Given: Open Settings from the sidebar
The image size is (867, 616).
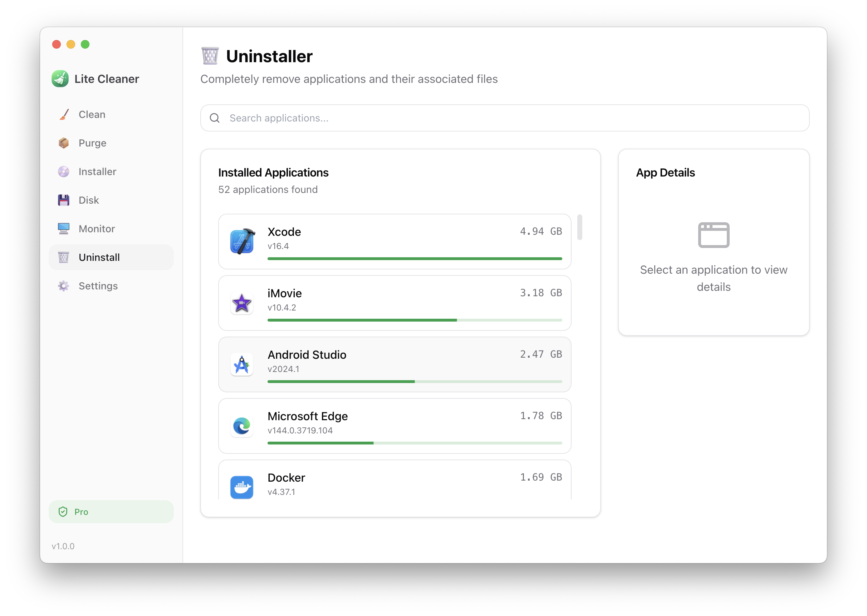Looking at the screenshot, I should click(98, 286).
